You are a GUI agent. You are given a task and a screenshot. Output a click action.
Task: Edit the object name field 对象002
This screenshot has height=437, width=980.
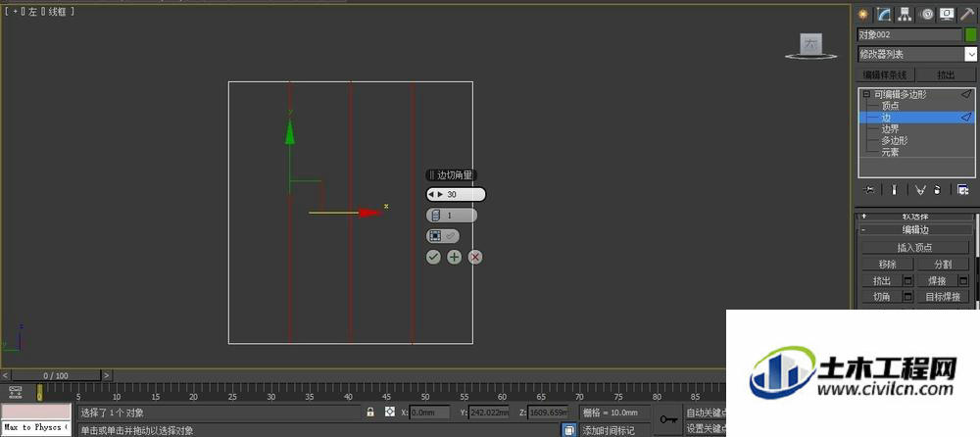coord(909,35)
